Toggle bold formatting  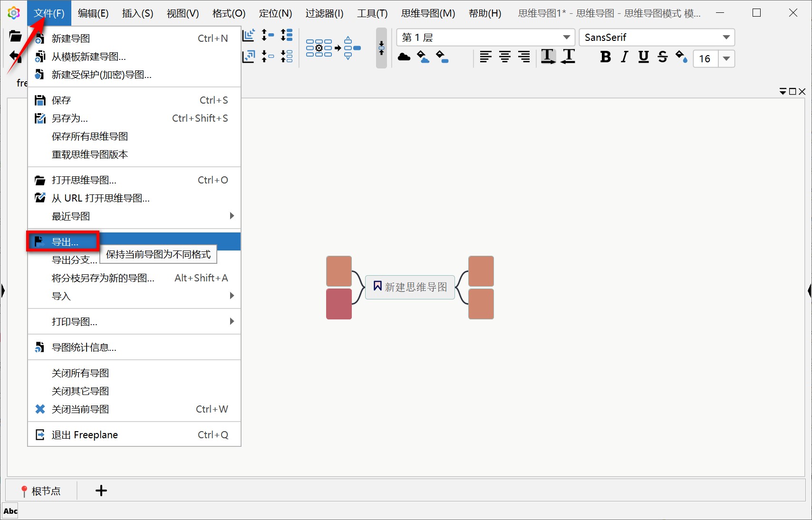(x=605, y=57)
